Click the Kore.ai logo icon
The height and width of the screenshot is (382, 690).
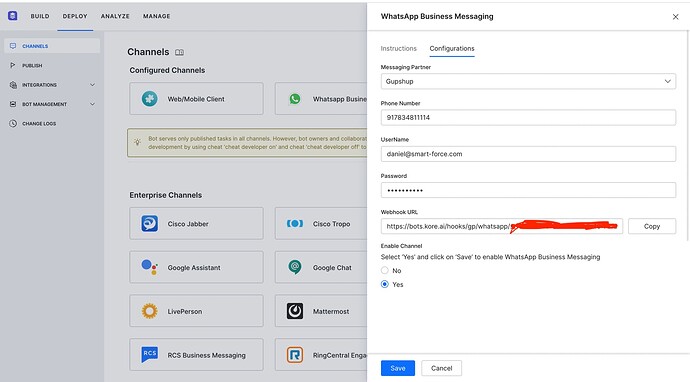12,16
